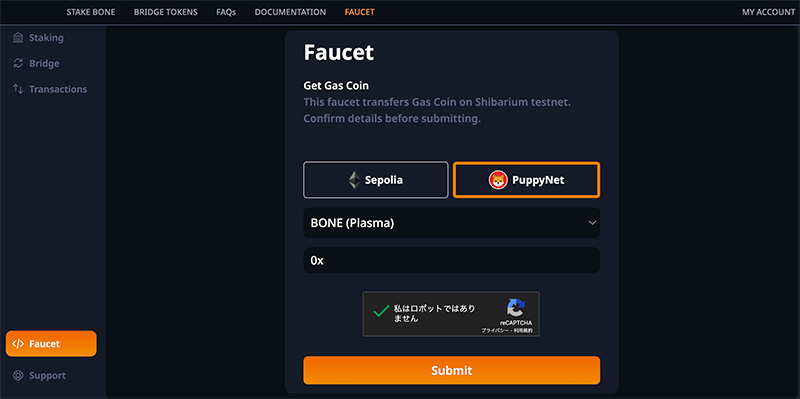Click the Transactions up-down arrows icon

tap(18, 89)
